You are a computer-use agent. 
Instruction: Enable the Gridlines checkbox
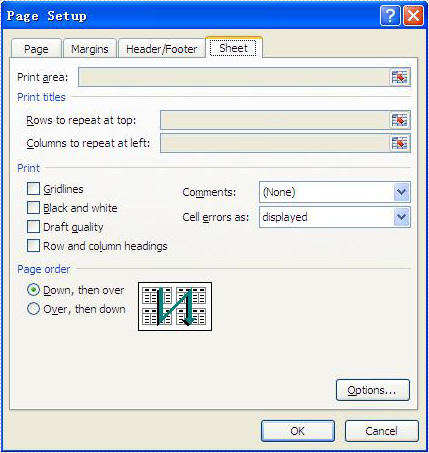[33, 189]
